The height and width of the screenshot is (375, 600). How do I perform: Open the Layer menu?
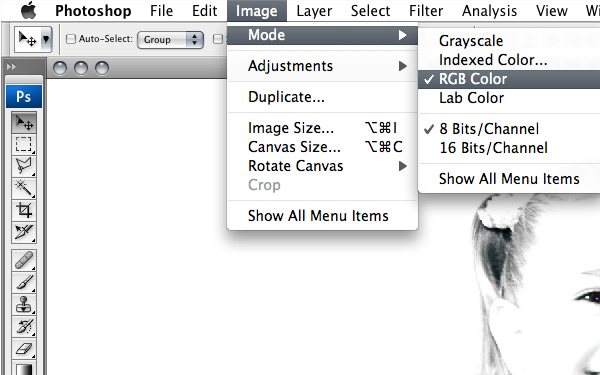tap(314, 11)
